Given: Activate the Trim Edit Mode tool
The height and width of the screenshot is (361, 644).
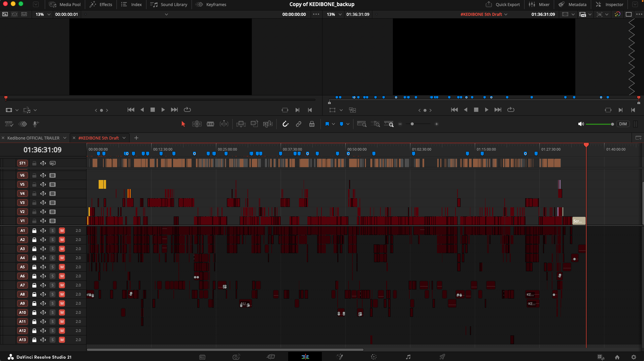Looking at the screenshot, I should coord(197,124).
